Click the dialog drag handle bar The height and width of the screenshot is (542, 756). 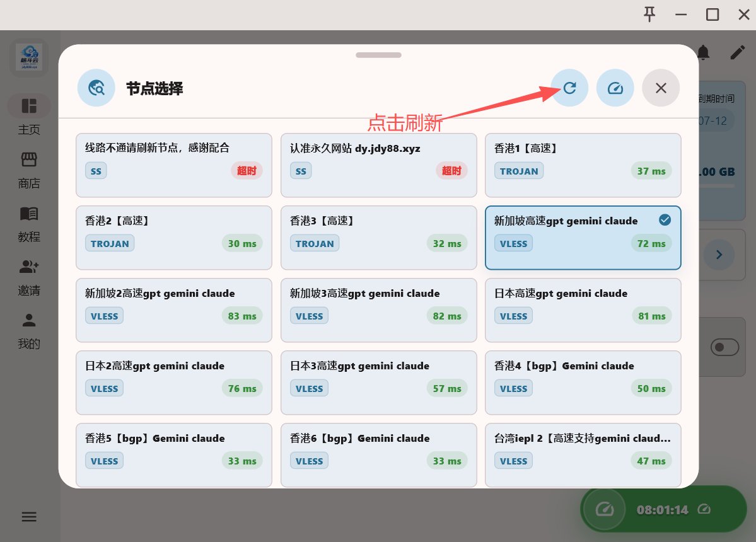pyautogui.click(x=378, y=55)
